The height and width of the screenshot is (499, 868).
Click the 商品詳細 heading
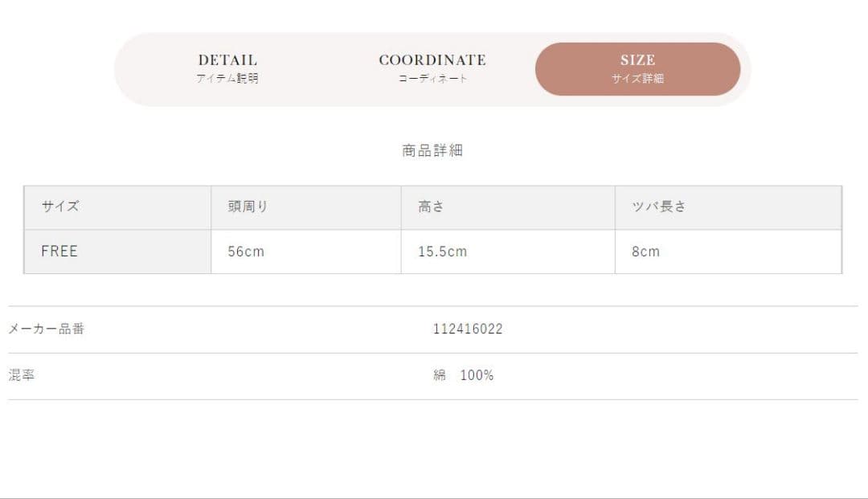coord(432,150)
